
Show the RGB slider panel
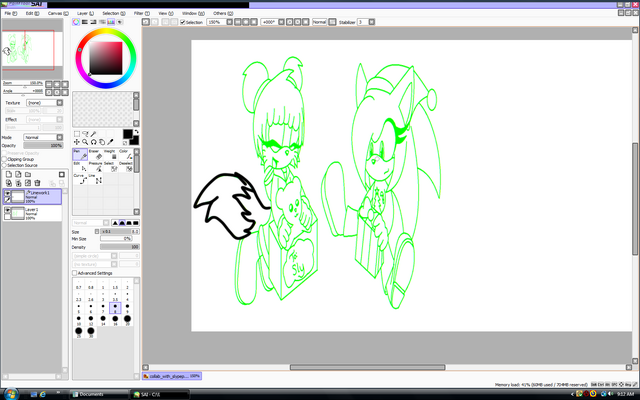85,22
